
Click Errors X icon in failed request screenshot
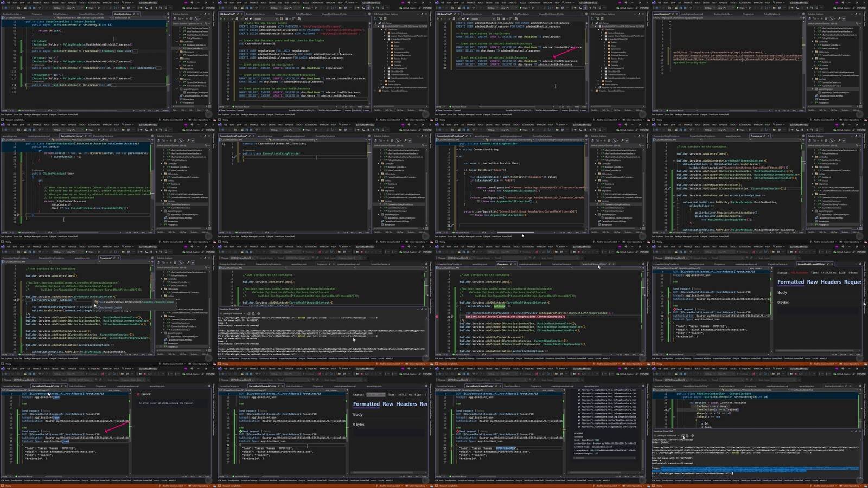138,394
